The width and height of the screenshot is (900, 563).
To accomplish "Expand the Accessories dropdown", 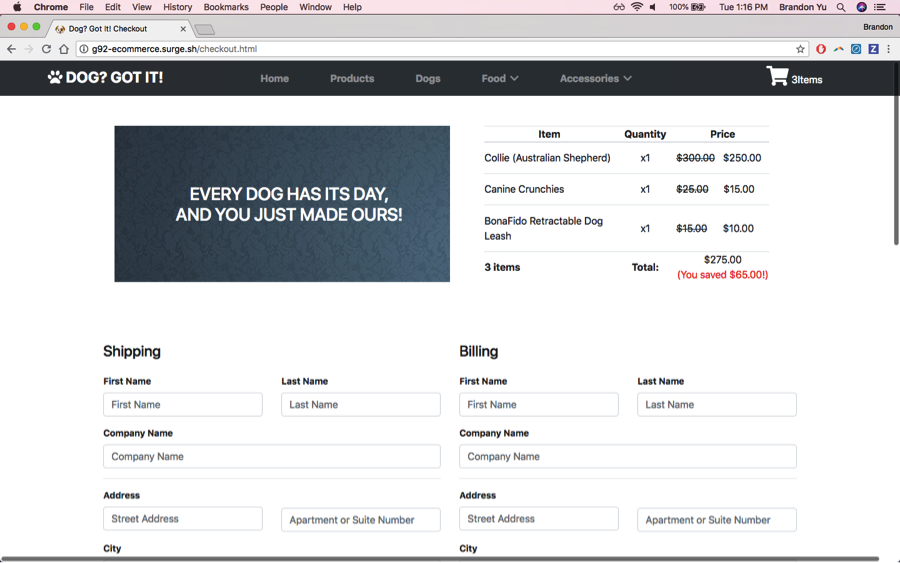I will point(596,79).
